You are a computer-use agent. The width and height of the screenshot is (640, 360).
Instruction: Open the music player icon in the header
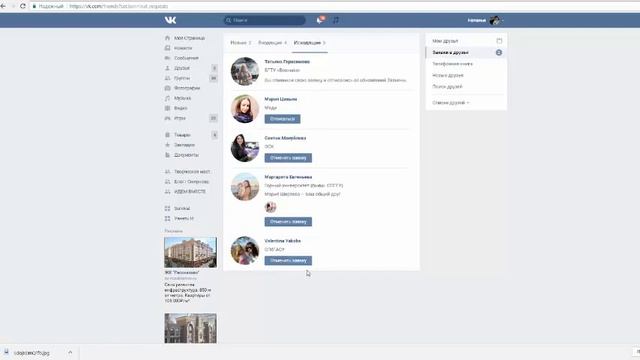click(336, 20)
